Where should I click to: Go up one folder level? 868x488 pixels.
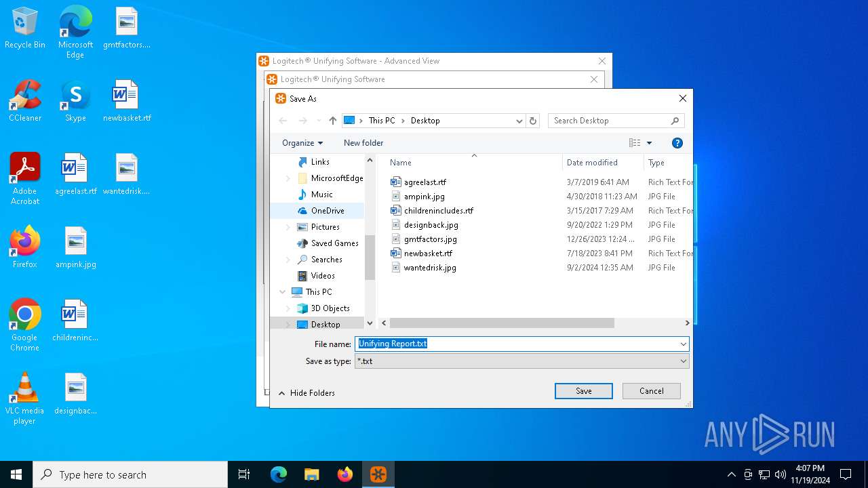(332, 121)
